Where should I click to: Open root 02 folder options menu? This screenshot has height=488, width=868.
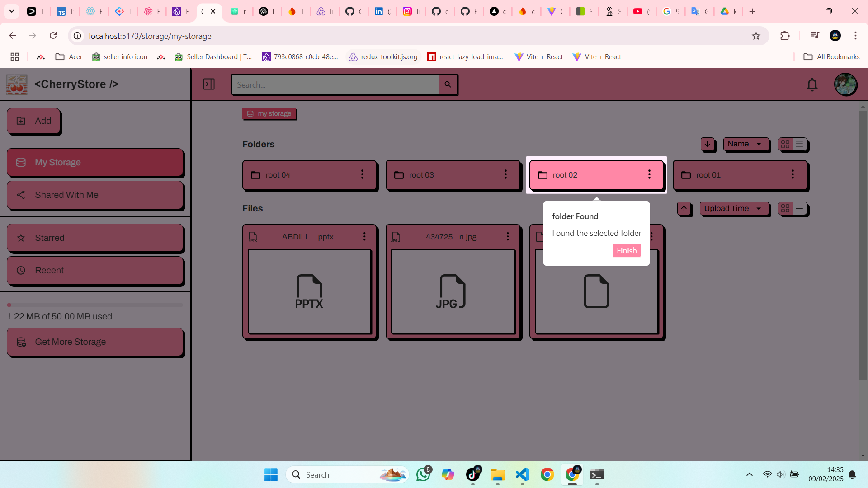point(649,174)
